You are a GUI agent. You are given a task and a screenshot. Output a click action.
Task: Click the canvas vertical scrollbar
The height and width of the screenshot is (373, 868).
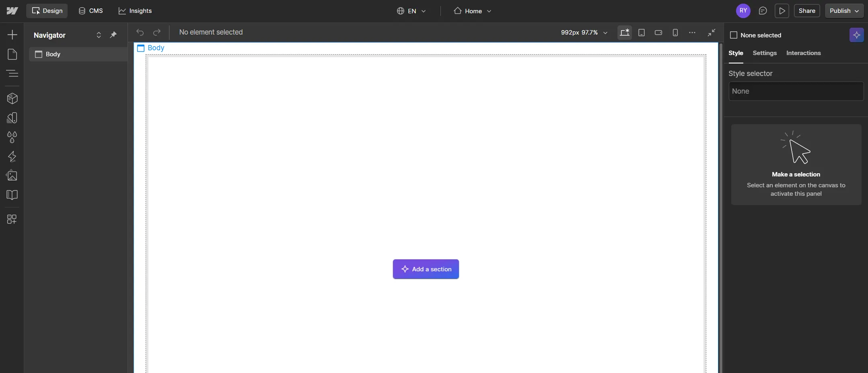coord(721,208)
